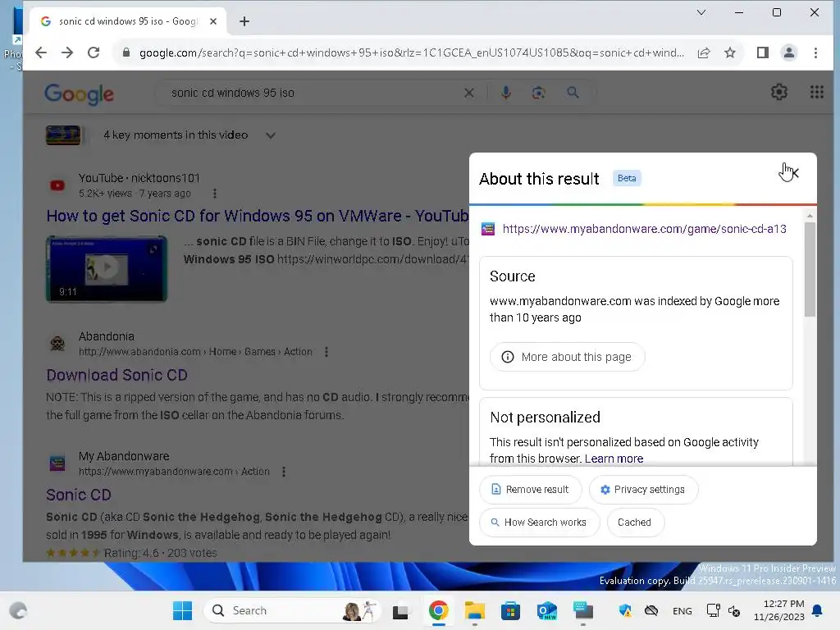Expand '4 key moments in this video'
The image size is (840, 630).
pos(271,135)
